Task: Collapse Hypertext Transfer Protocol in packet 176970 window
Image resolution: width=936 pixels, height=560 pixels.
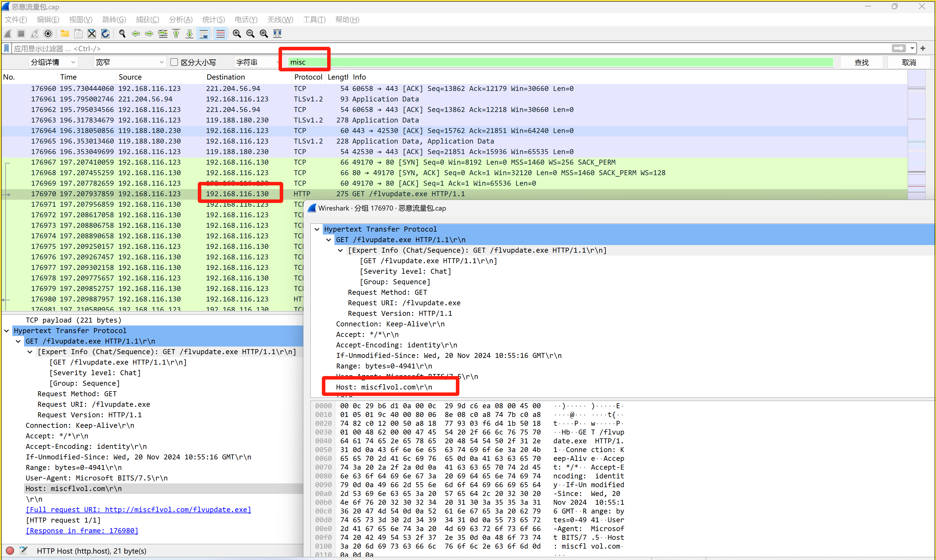Action: (317, 229)
